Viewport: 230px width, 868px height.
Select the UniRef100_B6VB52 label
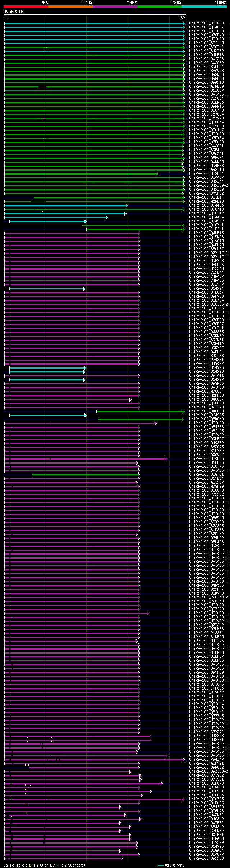[206, 692]
